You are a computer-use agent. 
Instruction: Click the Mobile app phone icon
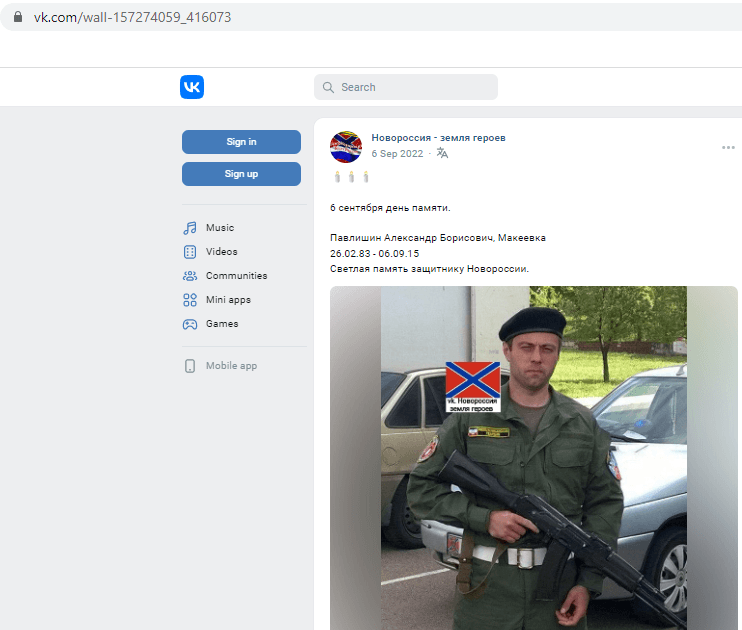click(190, 366)
